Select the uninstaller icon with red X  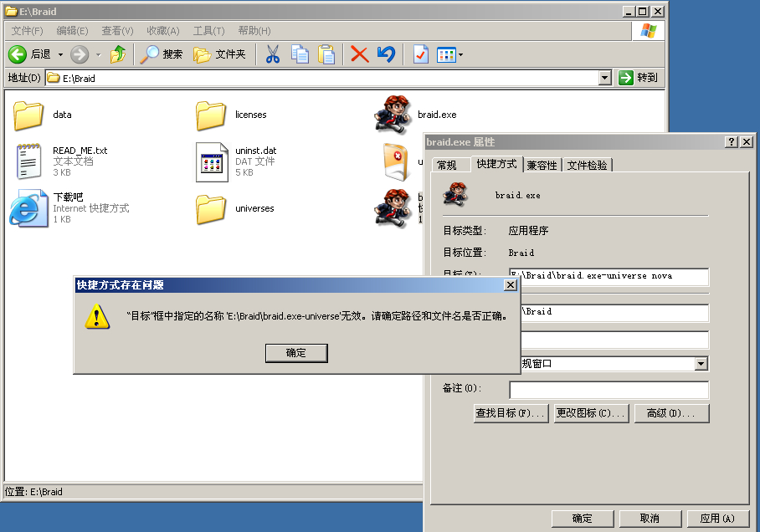[394, 161]
